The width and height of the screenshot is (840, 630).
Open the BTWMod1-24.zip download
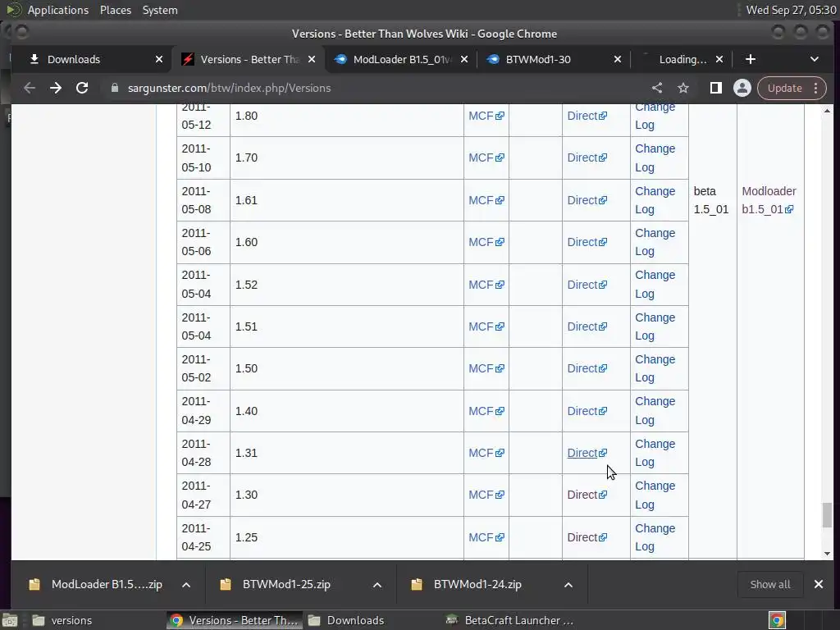click(468, 584)
